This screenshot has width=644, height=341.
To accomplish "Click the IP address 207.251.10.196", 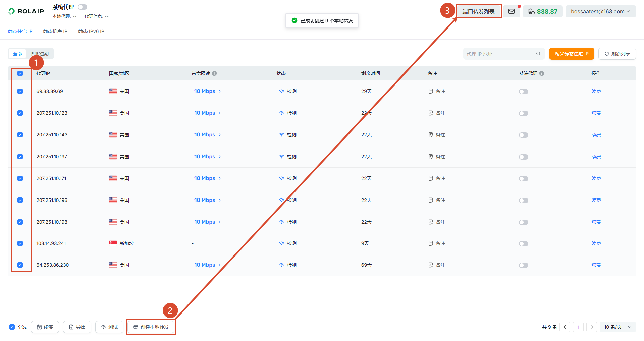I will pyautogui.click(x=52, y=200).
